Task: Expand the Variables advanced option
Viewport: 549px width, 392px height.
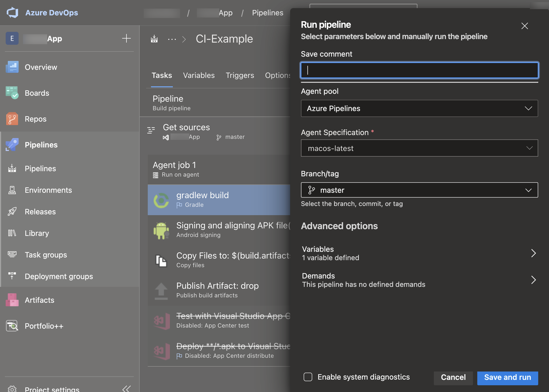Action: point(419,253)
